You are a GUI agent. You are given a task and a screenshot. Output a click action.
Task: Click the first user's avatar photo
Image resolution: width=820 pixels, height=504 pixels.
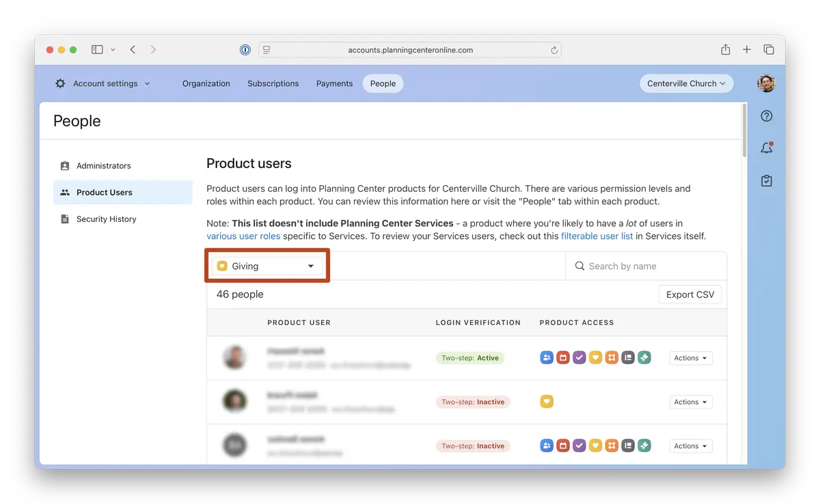(x=234, y=357)
